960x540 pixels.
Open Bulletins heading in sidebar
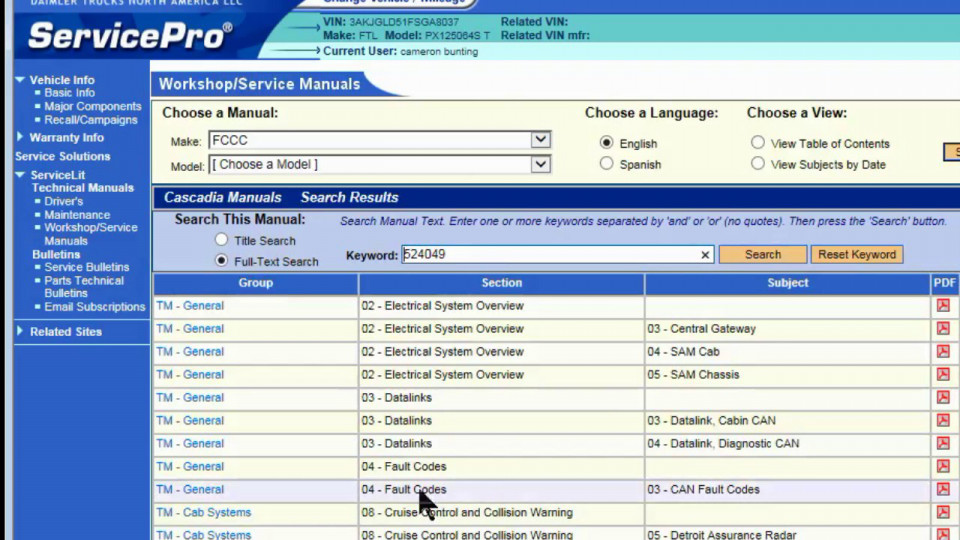coord(56,254)
